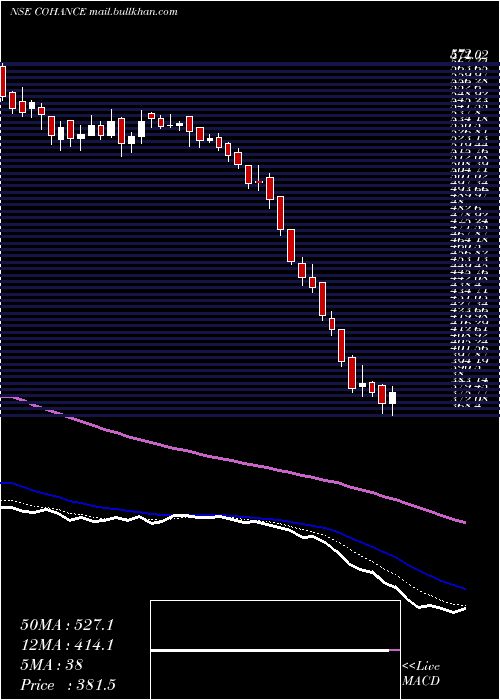This screenshot has height=700, width=500.
Task: Click the 50MA : 527.1 readout
Action: click(x=67, y=625)
